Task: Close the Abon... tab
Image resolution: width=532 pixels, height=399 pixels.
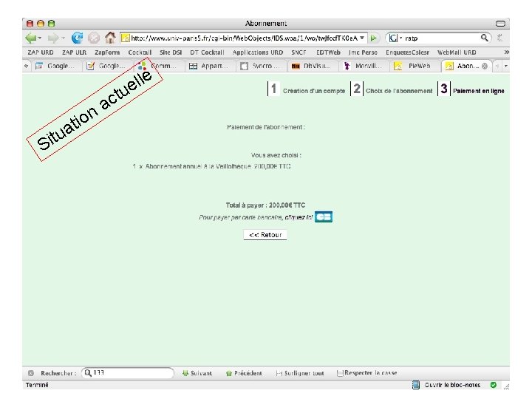Action: 485,66
